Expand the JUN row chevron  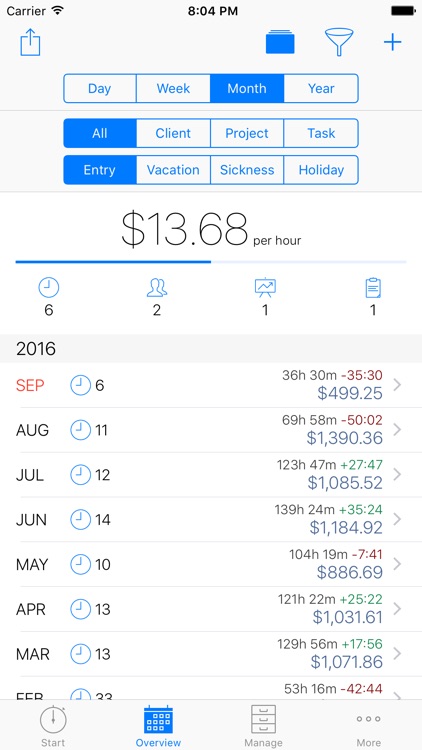(397, 519)
